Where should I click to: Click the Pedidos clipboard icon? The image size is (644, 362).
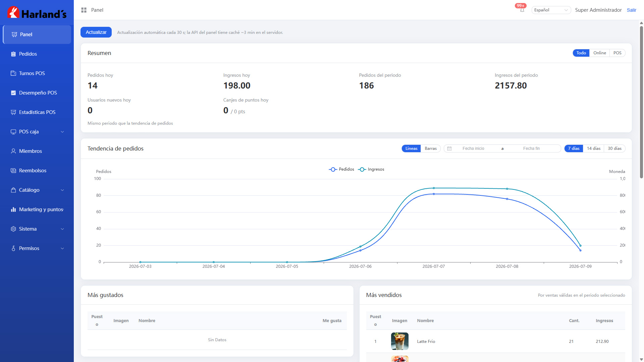[13, 54]
